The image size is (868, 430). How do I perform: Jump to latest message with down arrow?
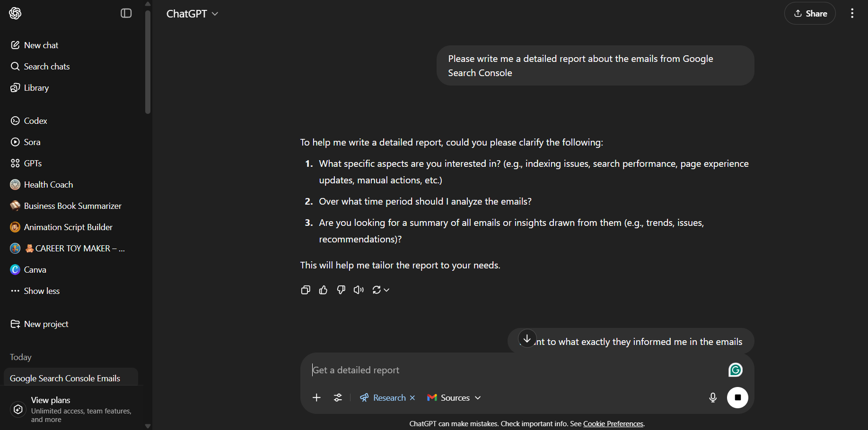click(527, 338)
